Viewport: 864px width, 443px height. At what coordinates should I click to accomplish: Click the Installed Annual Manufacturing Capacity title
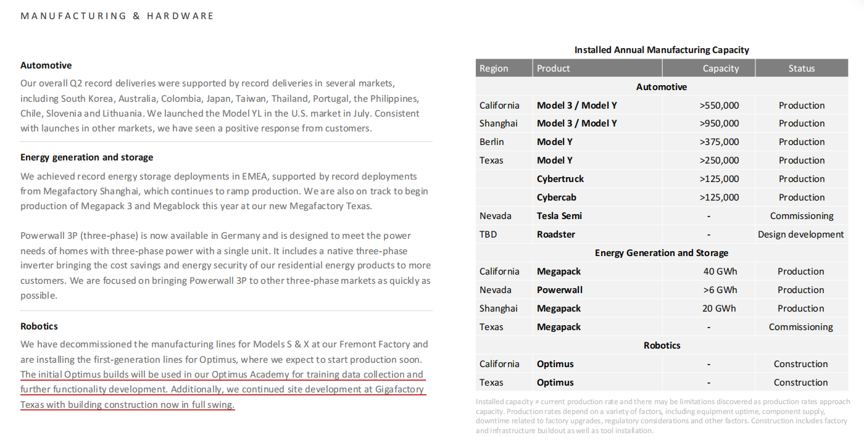pos(661,50)
